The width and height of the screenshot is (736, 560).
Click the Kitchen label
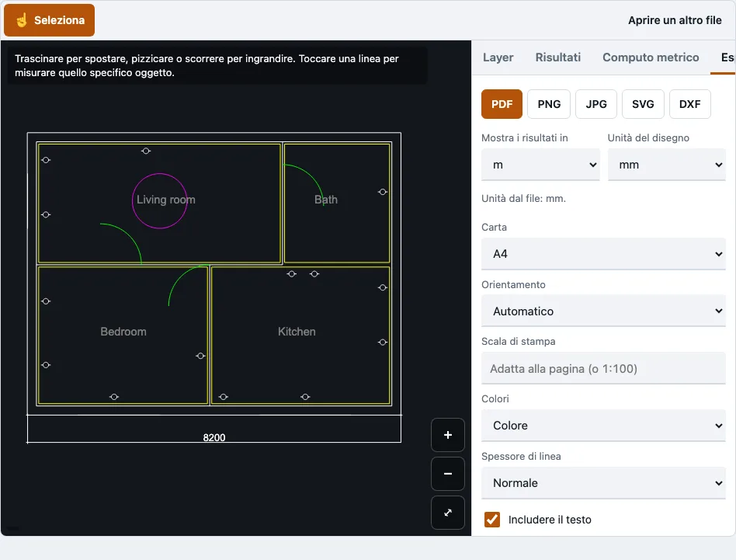click(x=297, y=332)
